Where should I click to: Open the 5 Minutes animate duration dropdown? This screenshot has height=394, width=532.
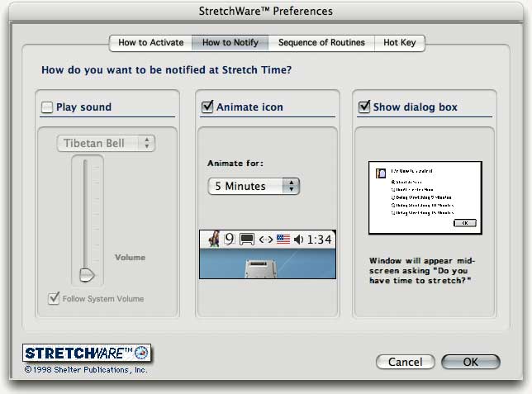254,186
